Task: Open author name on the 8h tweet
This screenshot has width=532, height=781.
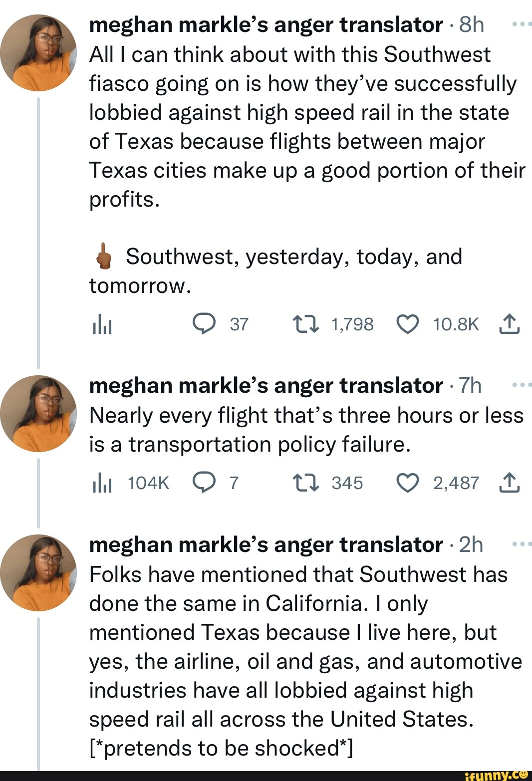Action: pos(266,24)
